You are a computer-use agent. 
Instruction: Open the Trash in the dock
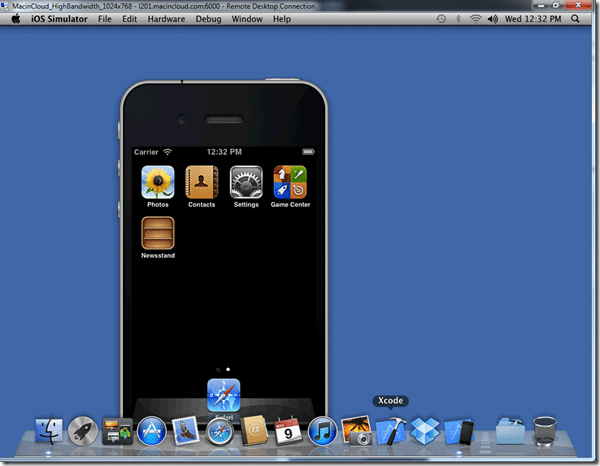[545, 431]
